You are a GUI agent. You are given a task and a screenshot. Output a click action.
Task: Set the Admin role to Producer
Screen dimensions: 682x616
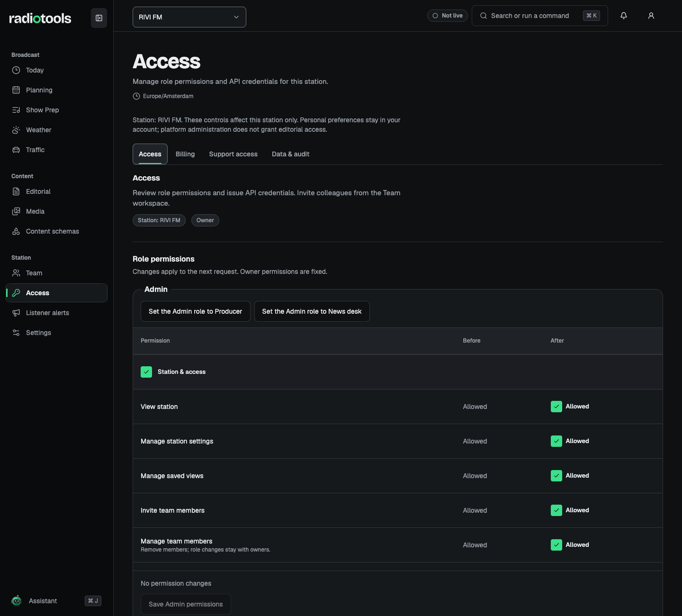(x=196, y=311)
